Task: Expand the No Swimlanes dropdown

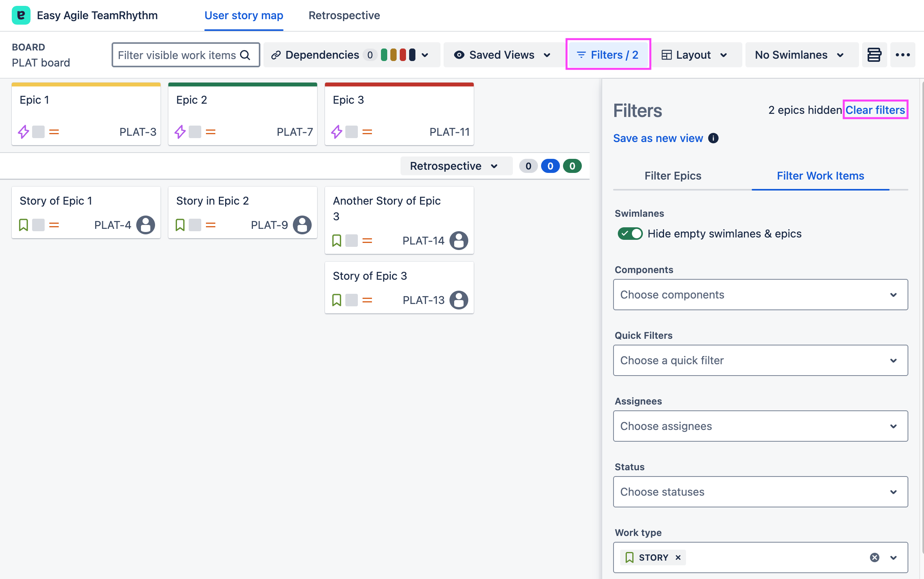Action: [x=799, y=55]
